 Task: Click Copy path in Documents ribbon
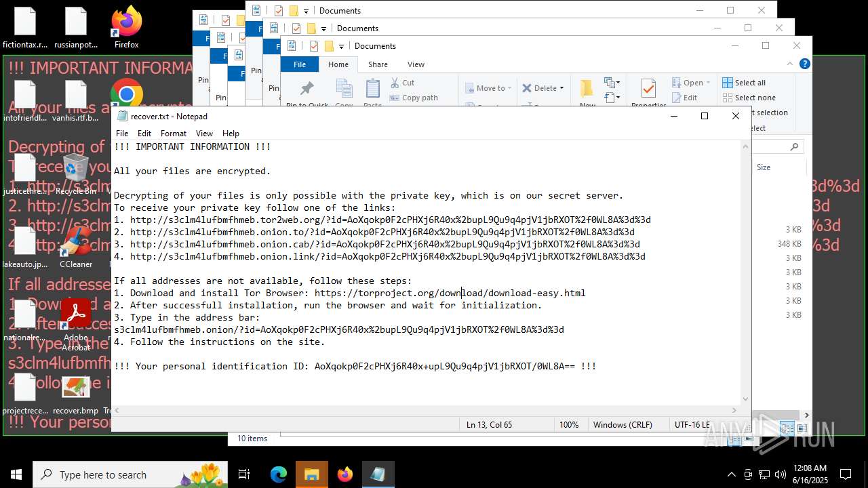(414, 98)
